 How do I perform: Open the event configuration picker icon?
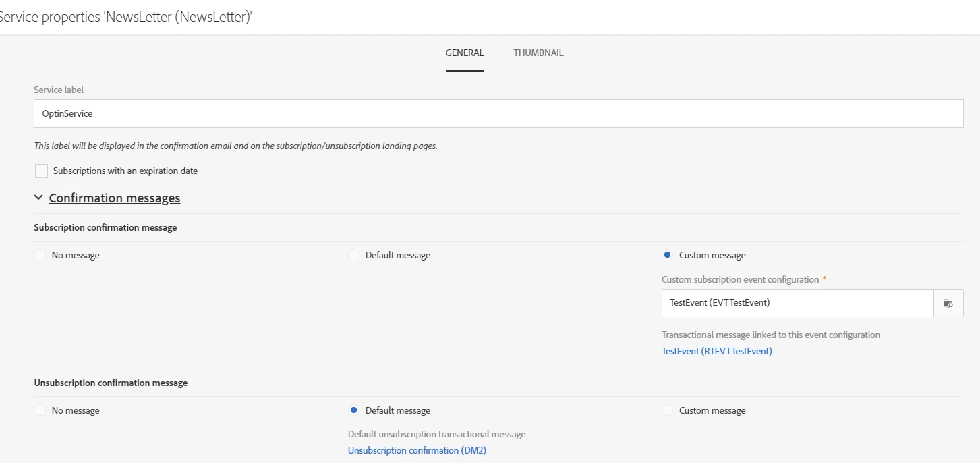tap(948, 303)
